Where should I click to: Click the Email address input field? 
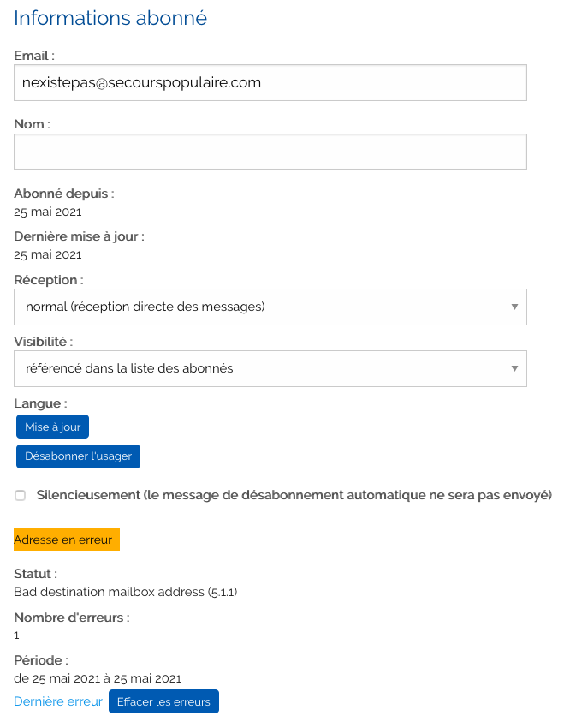[270, 83]
